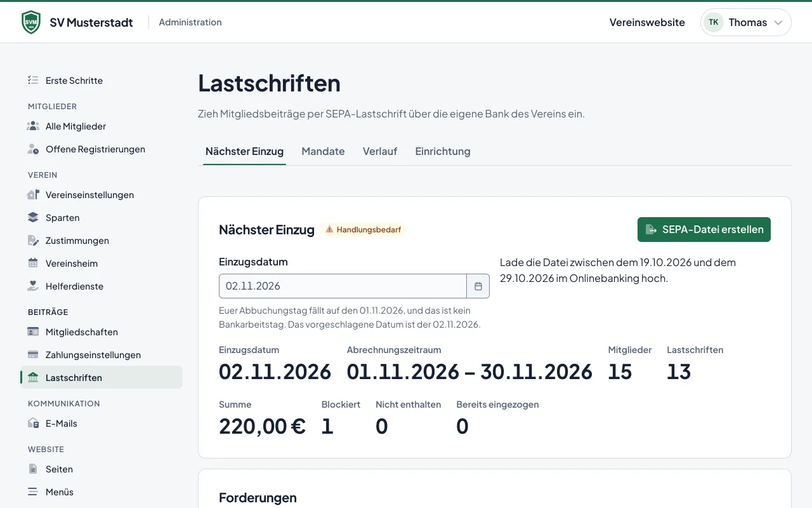Image resolution: width=812 pixels, height=508 pixels.
Task: Open Zustimmungen in the sidebar
Action: [x=101, y=241]
